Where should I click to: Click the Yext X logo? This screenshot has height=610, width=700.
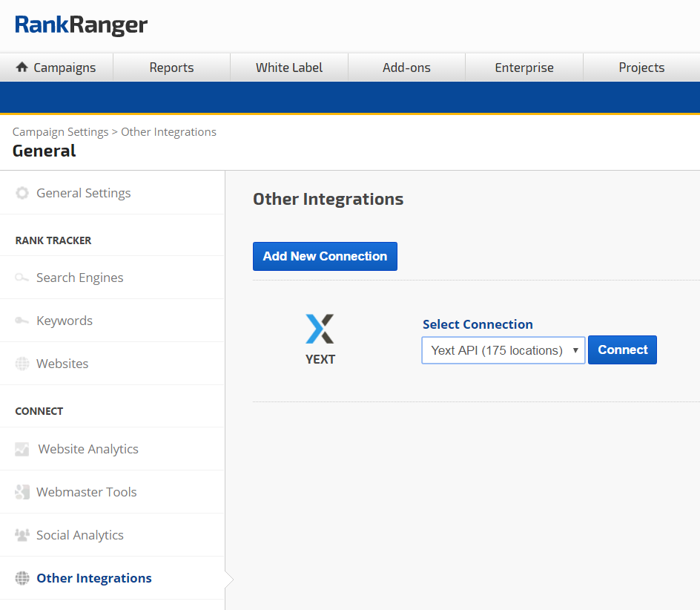coord(320,329)
